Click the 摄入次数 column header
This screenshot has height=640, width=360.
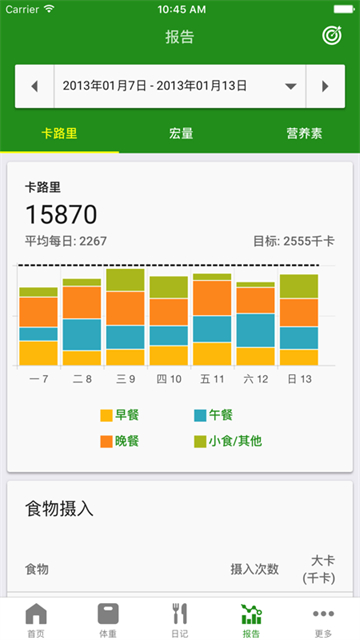click(x=255, y=569)
